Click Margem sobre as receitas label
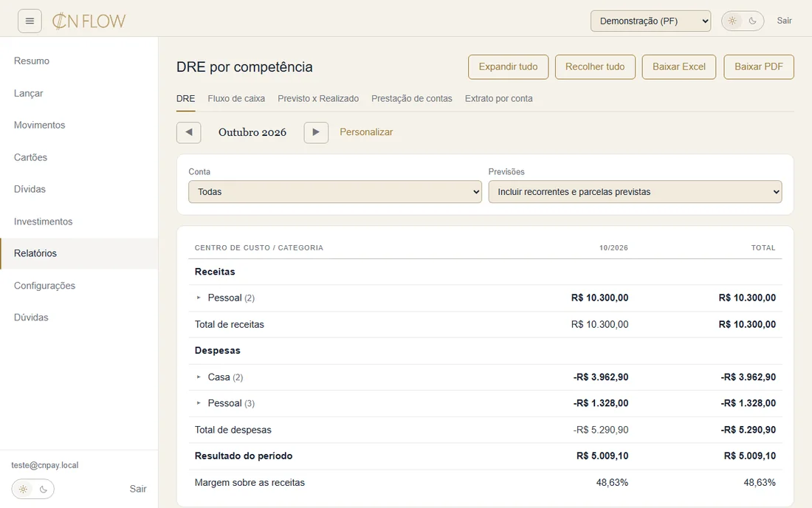 (250, 483)
